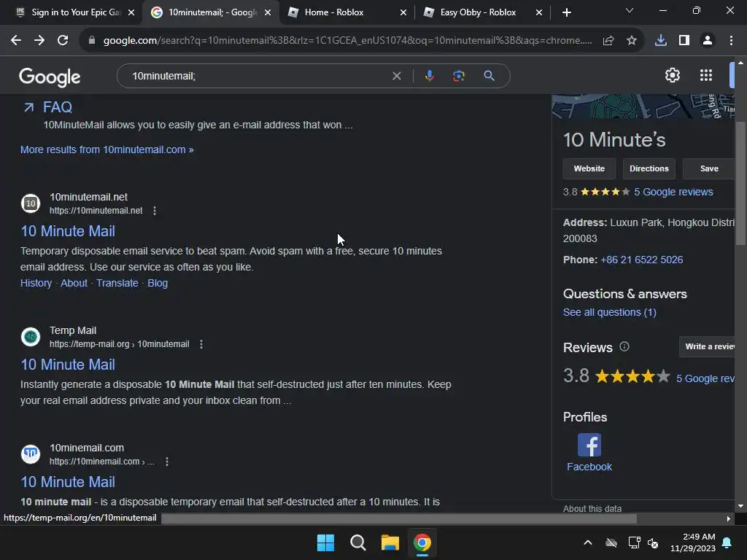Viewport: 747px width, 560px height.
Task: Click the share page icon in address bar
Action: tap(608, 41)
